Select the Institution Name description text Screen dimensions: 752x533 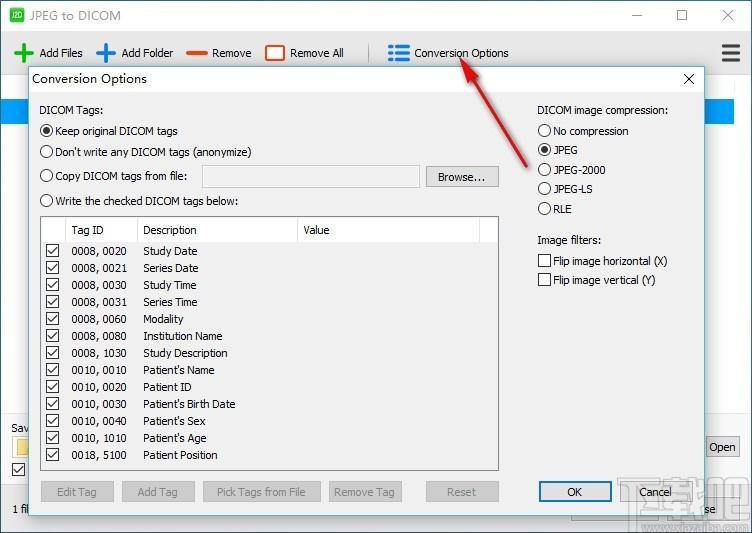183,336
